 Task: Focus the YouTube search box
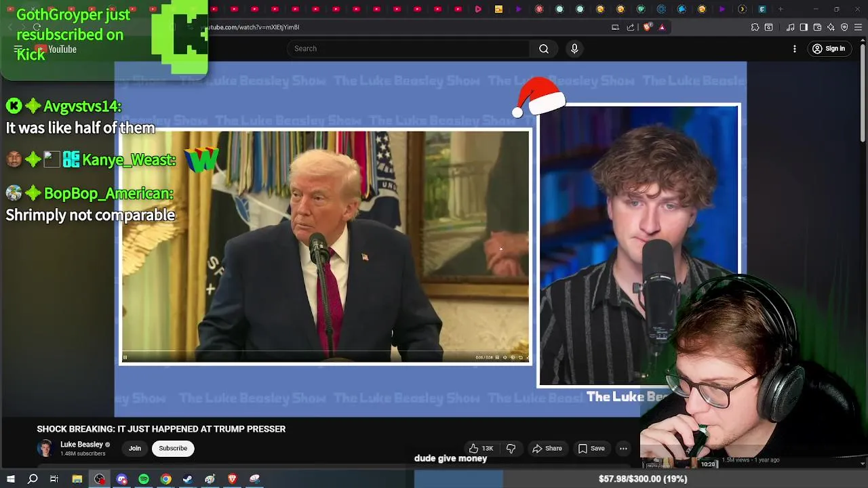[408, 49]
